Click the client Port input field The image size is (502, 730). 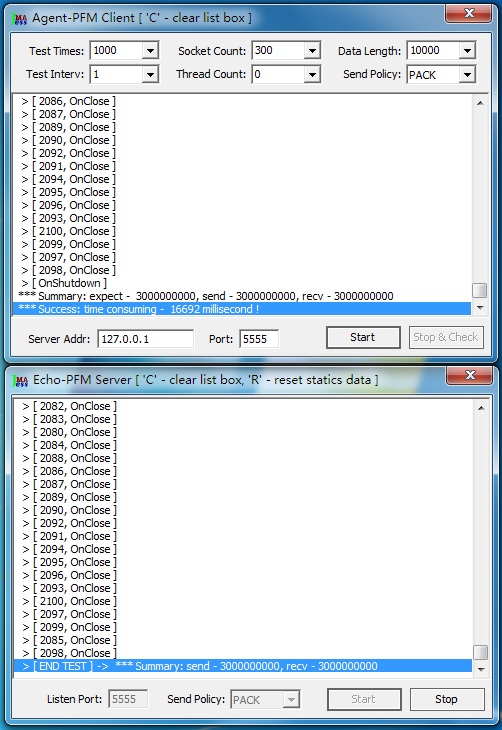point(259,339)
